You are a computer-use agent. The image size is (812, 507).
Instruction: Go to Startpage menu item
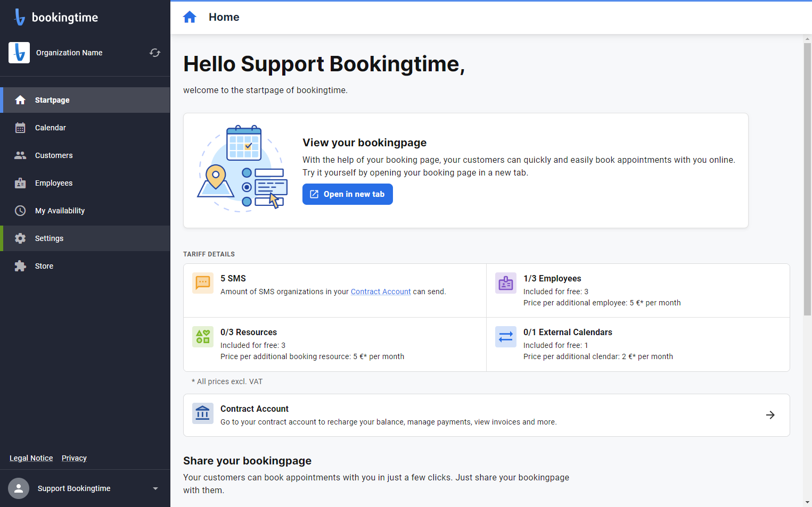[x=85, y=100]
